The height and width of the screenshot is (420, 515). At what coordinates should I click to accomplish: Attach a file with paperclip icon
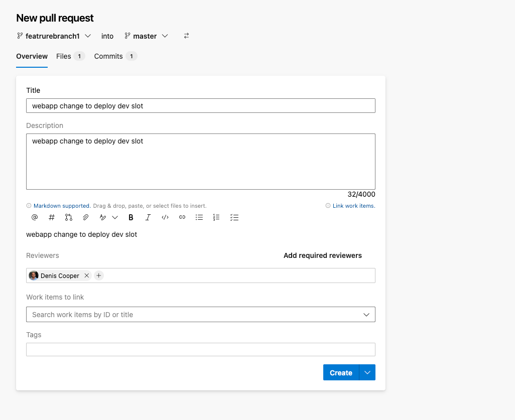[86, 217]
